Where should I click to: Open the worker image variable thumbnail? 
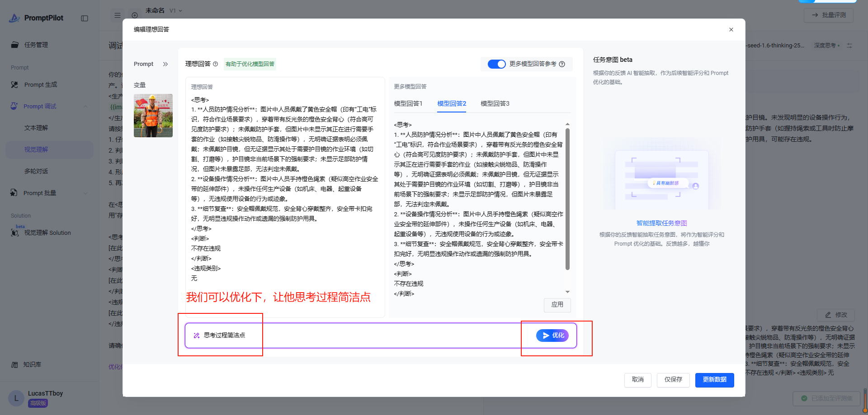153,116
